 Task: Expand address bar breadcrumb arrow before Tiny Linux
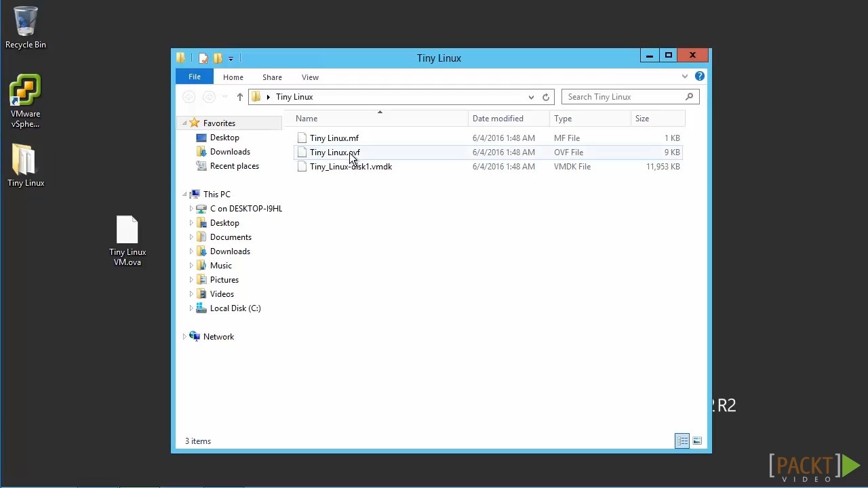point(269,97)
